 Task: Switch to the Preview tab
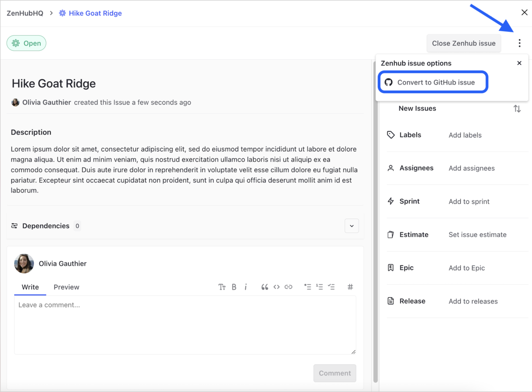point(66,287)
